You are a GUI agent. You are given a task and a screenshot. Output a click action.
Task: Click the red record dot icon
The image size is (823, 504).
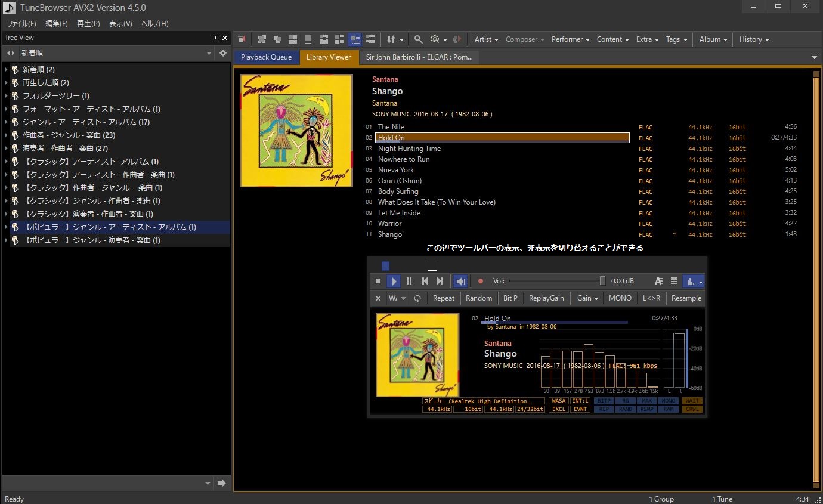click(481, 281)
